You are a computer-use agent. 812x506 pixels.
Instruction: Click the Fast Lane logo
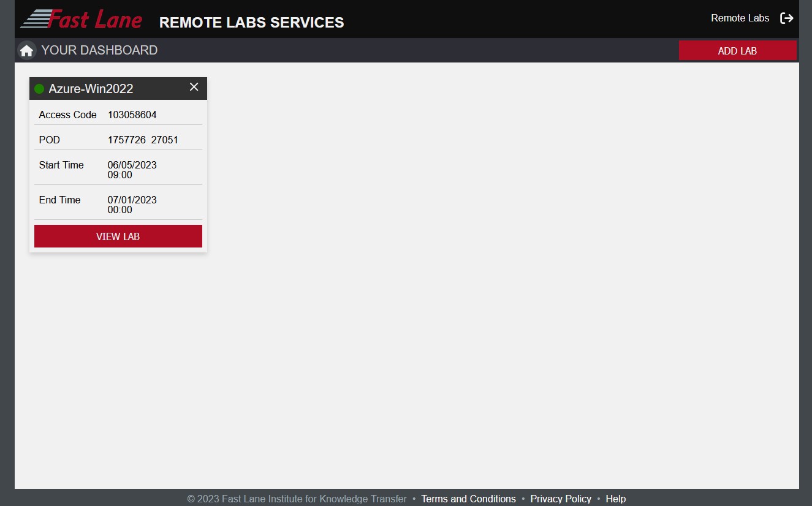[x=81, y=19]
